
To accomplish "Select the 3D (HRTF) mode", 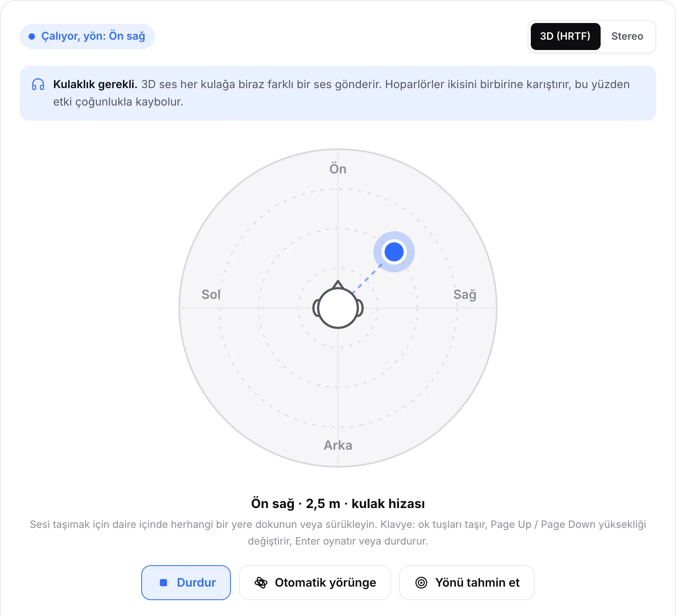I will click(x=565, y=36).
